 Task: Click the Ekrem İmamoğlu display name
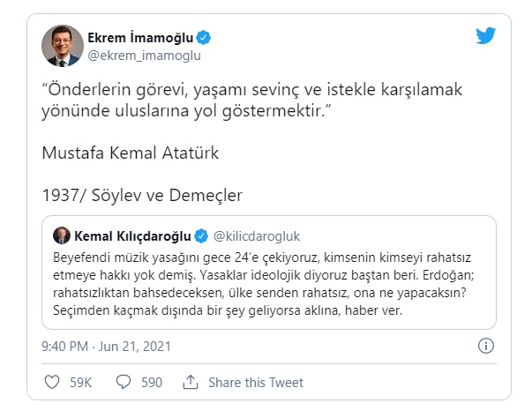coord(140,38)
